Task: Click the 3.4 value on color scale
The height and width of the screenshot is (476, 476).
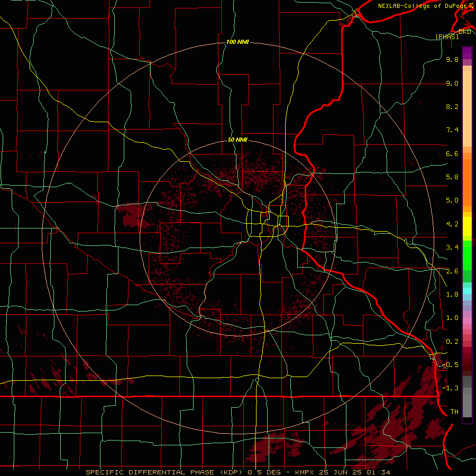Action: [x=452, y=248]
